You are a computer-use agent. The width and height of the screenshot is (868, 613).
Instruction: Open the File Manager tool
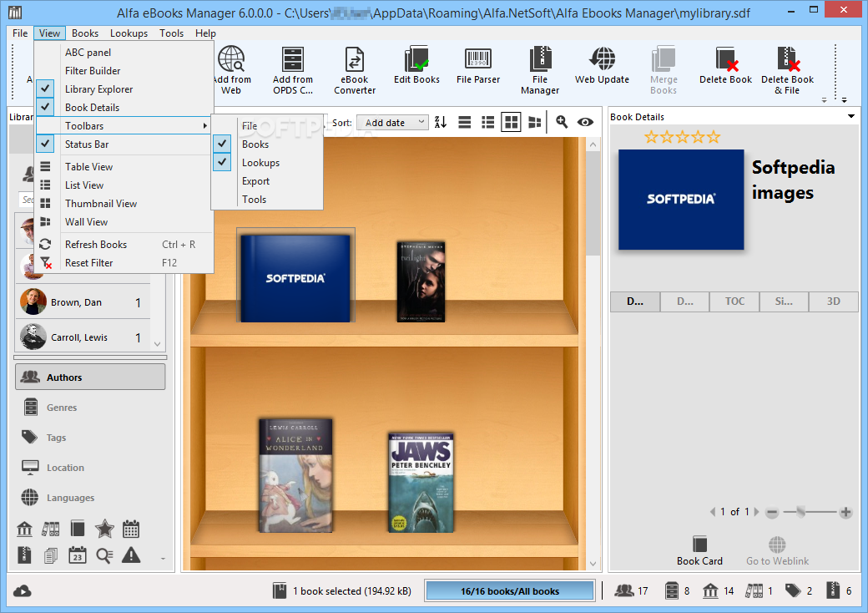pyautogui.click(x=540, y=70)
